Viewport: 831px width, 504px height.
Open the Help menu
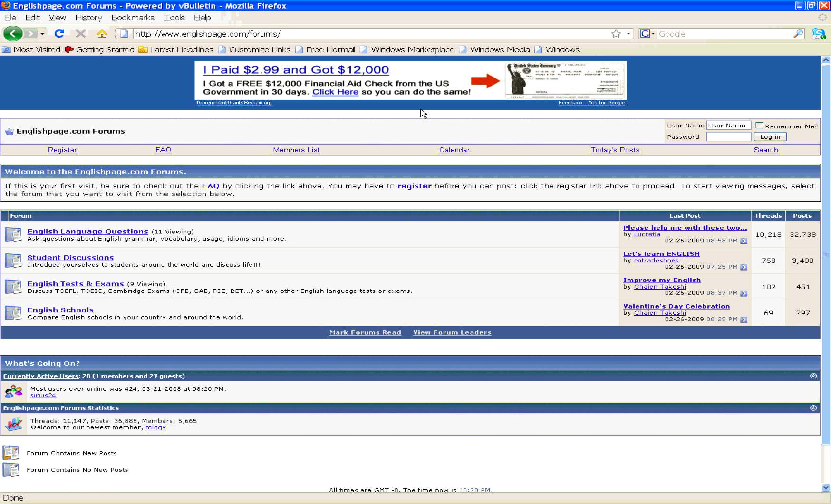tap(202, 18)
